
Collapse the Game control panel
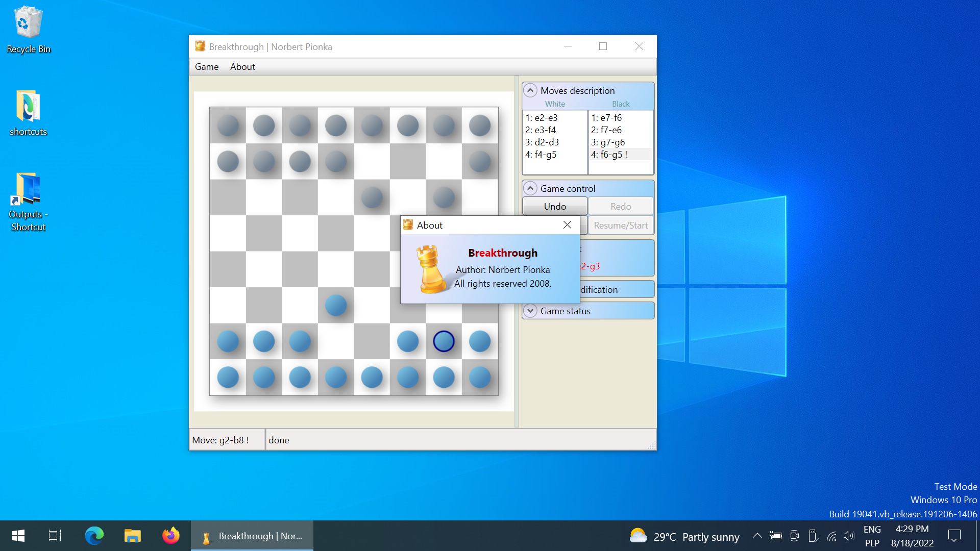[530, 188]
